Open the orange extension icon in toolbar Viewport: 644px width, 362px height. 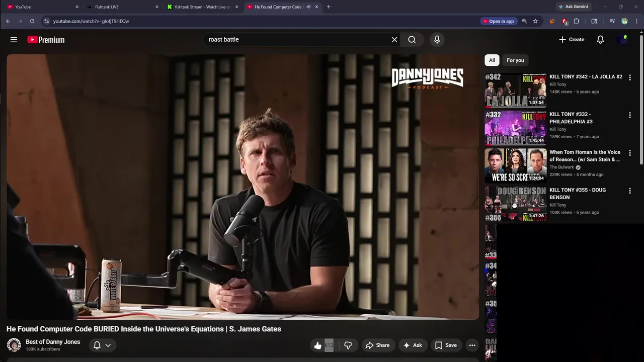[552, 21]
